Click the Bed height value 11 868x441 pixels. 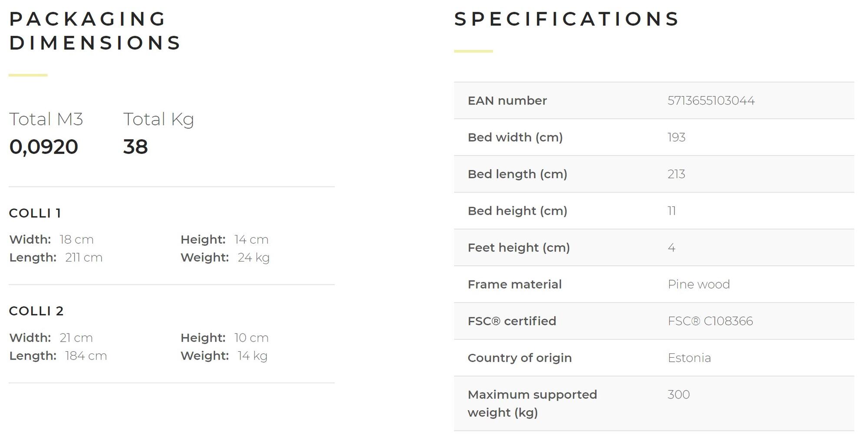coord(671,211)
